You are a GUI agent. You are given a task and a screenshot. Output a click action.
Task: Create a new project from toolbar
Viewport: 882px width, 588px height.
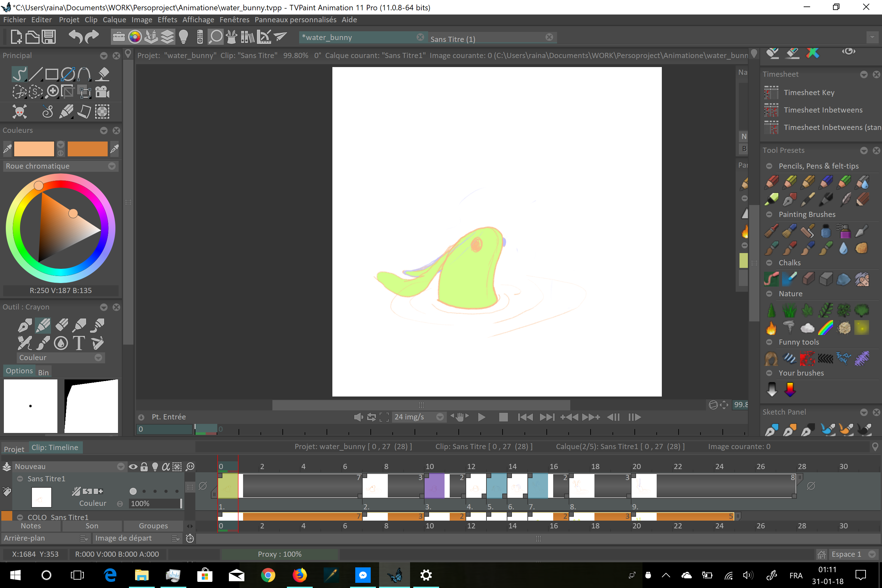(x=16, y=37)
